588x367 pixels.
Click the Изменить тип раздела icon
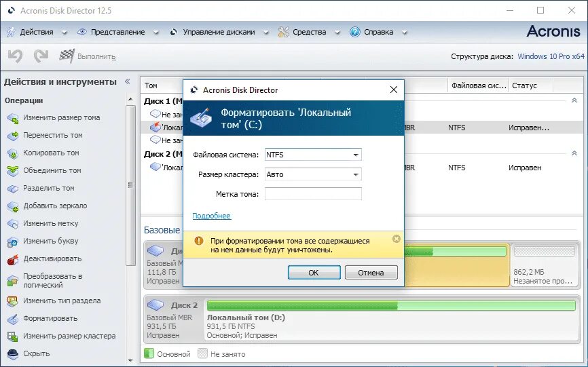pos(13,301)
